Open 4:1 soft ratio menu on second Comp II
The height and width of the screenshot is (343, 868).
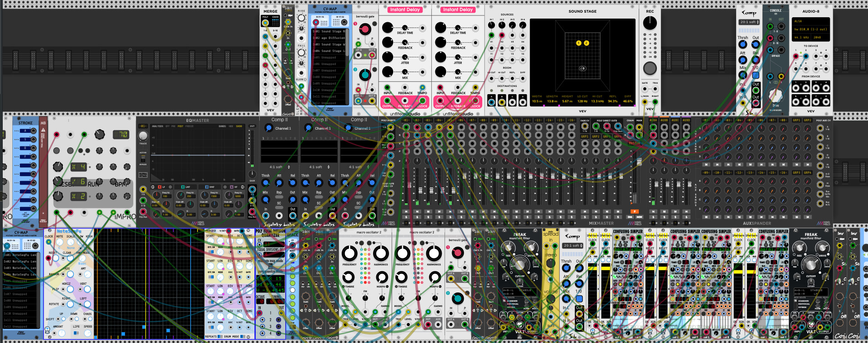point(319,167)
